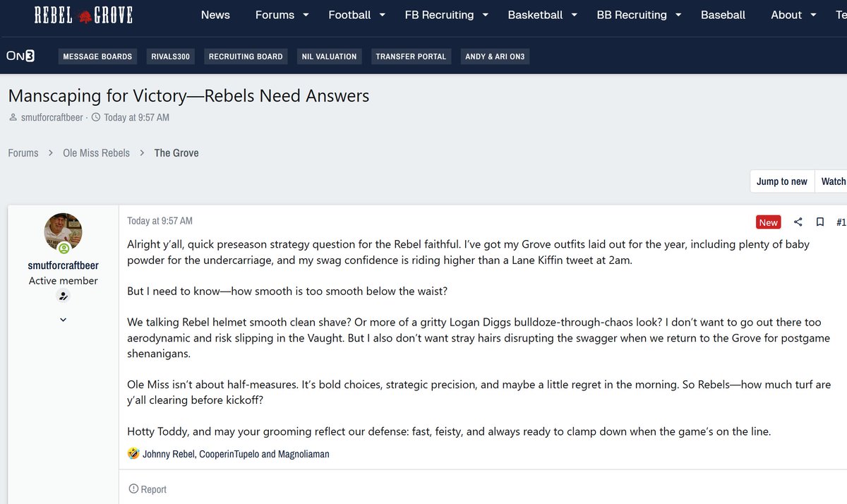847x504 pixels.
Task: Open the Baseball menu item
Action: point(723,15)
